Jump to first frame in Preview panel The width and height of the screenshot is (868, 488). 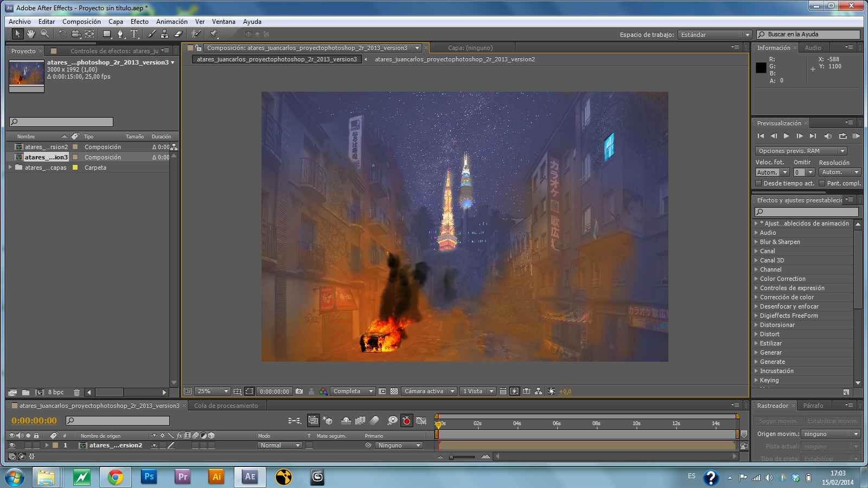(761, 136)
